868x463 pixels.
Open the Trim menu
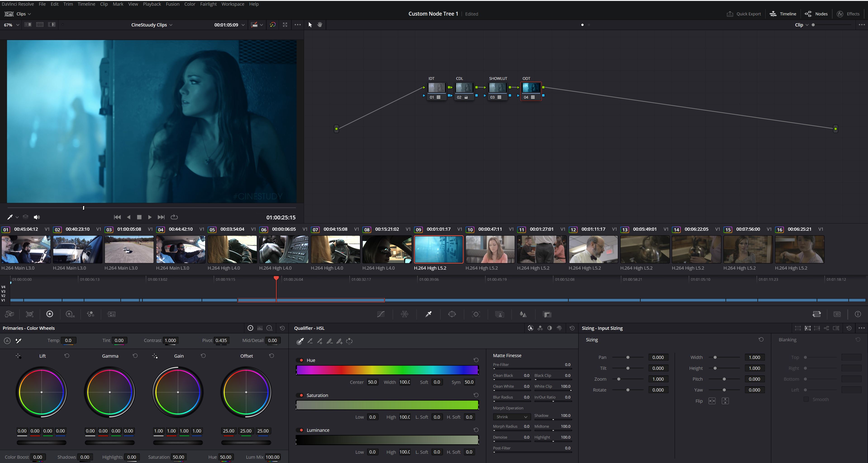tap(68, 4)
